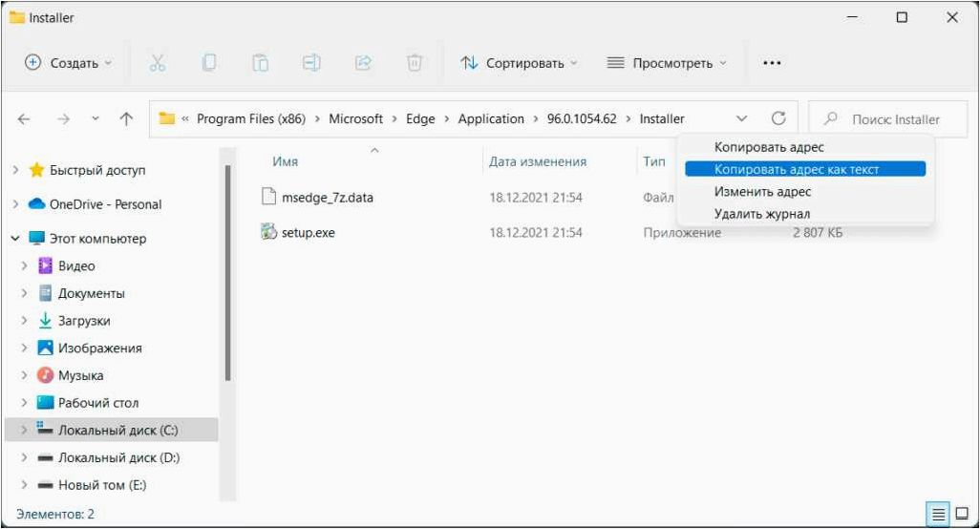
Task: Expand the OneDrive - Personal tree node
Action: coord(15,204)
